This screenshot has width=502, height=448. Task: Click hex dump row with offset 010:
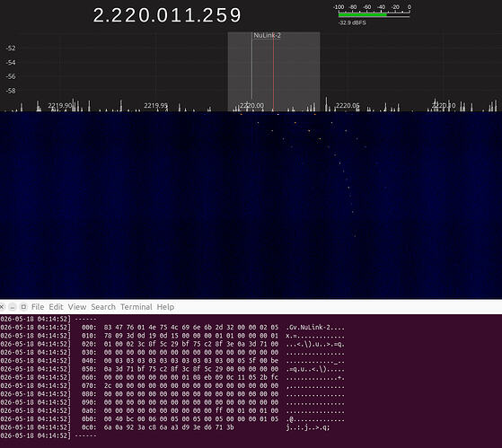(172, 336)
